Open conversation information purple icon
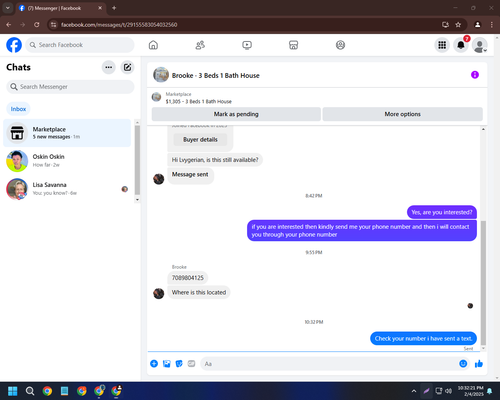 click(475, 75)
